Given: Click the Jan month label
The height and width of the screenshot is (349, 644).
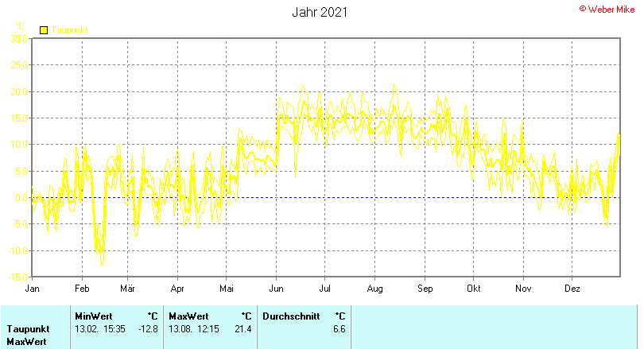Looking at the screenshot, I should coord(32,289).
